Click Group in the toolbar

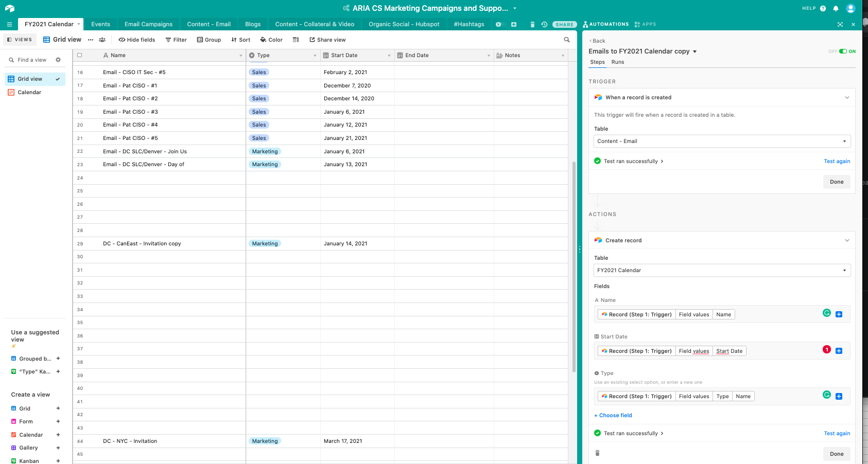[x=209, y=40]
